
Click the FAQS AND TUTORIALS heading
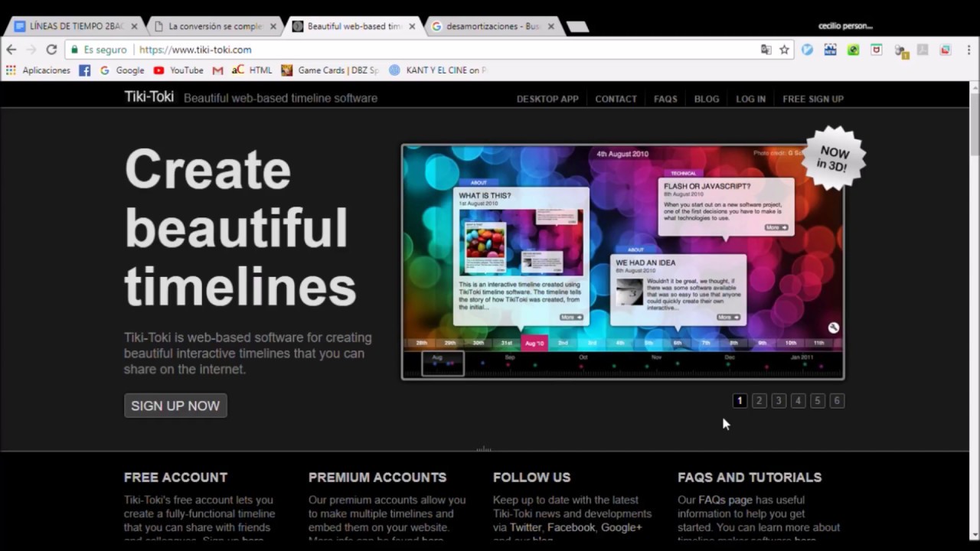[x=750, y=478]
